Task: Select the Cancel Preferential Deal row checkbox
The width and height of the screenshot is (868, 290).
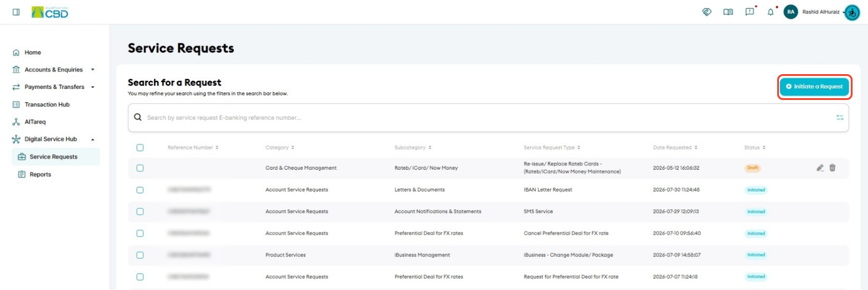Action: click(140, 233)
